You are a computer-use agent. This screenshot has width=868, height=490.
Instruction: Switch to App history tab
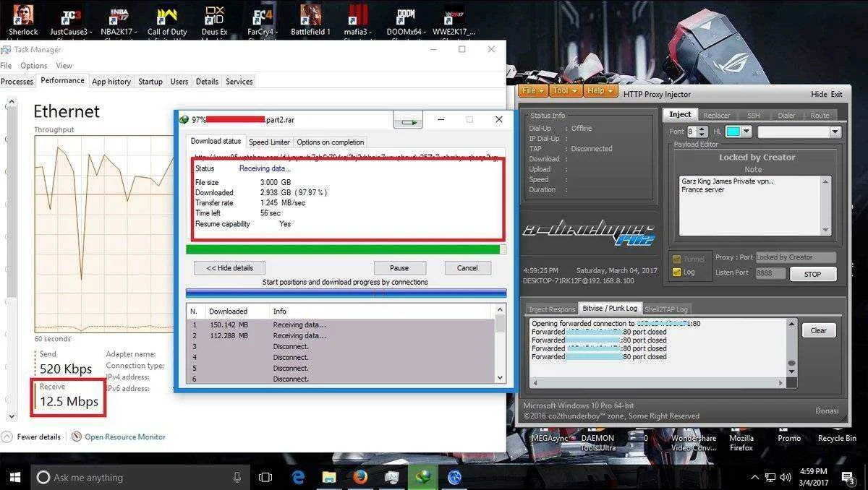coord(111,81)
